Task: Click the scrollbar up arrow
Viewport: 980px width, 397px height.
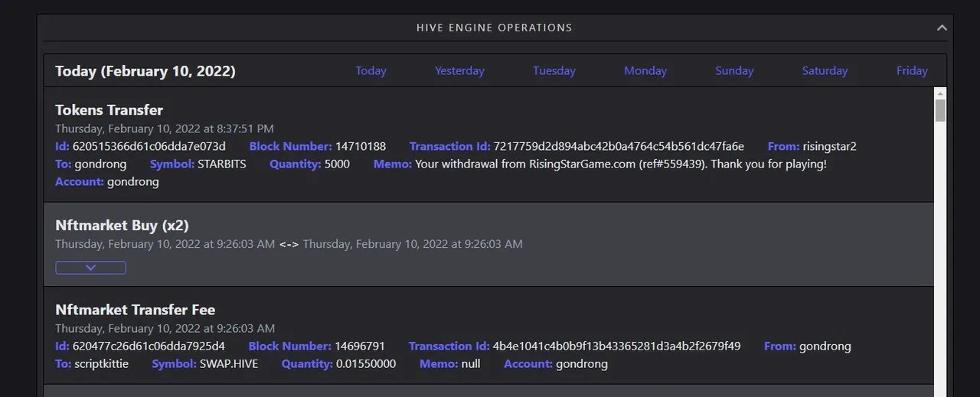Action: (x=940, y=93)
